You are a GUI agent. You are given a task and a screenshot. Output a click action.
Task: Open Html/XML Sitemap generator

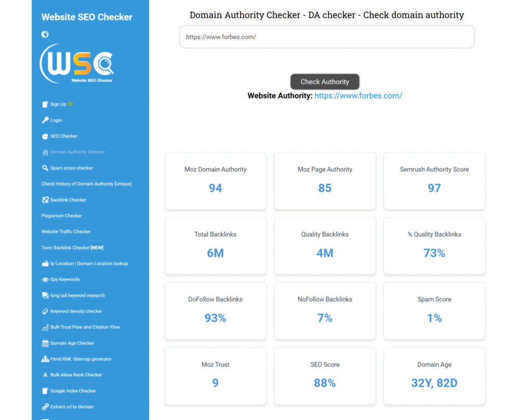click(x=90, y=359)
